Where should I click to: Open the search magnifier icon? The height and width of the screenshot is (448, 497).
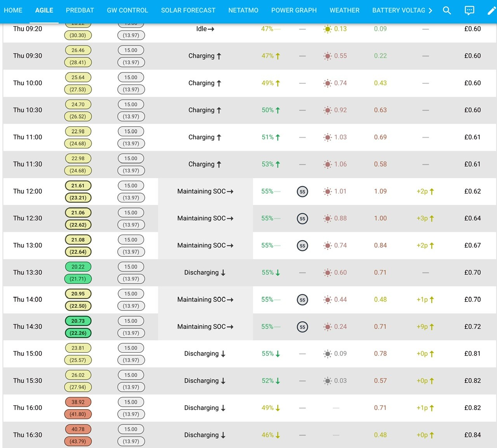pyautogui.click(x=447, y=10)
